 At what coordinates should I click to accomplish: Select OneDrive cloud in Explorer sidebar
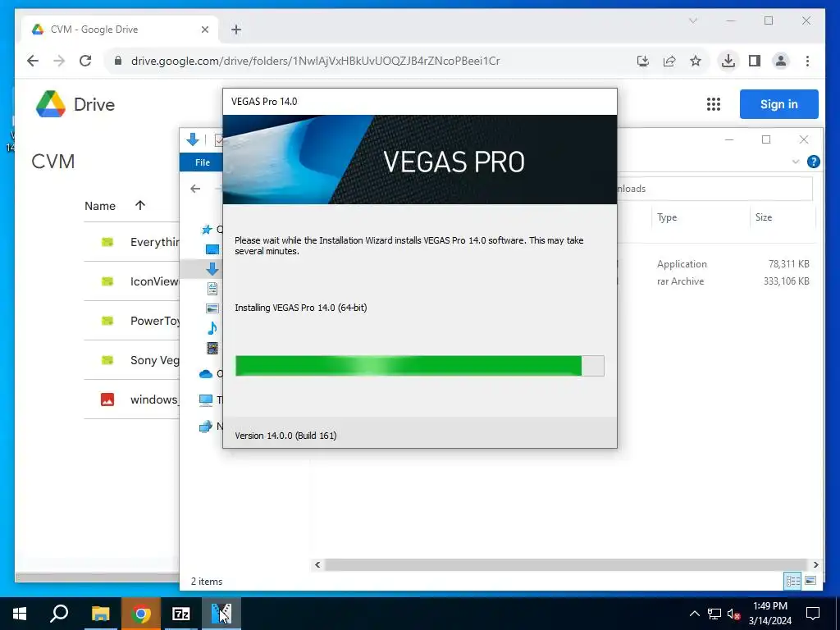(206, 374)
